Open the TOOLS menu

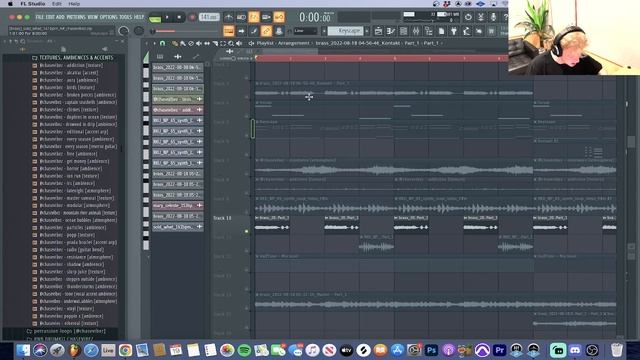tap(126, 17)
